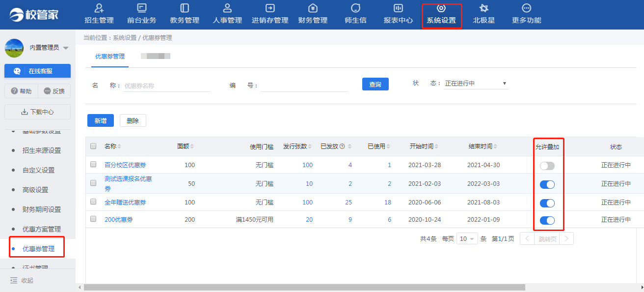Viewport: 644px width, 292px height.
Task: Enable 允许叠加 for 百分校区优惠券
Action: [547, 166]
